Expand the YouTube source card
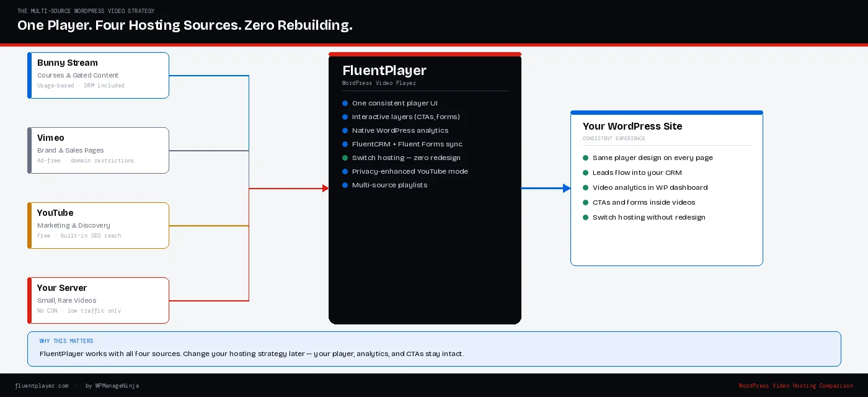The image size is (868, 397). [x=97, y=225]
